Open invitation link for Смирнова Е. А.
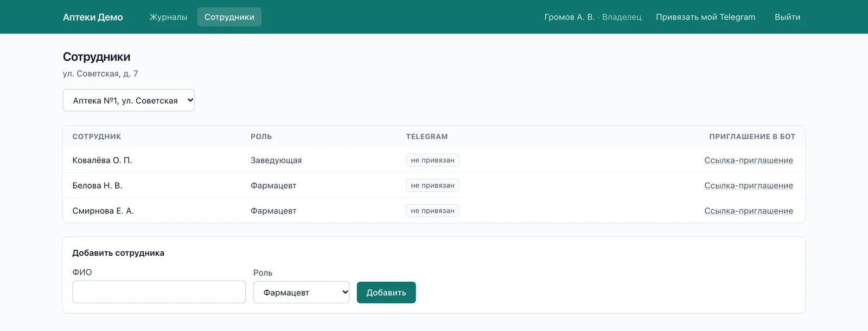 [x=749, y=211]
